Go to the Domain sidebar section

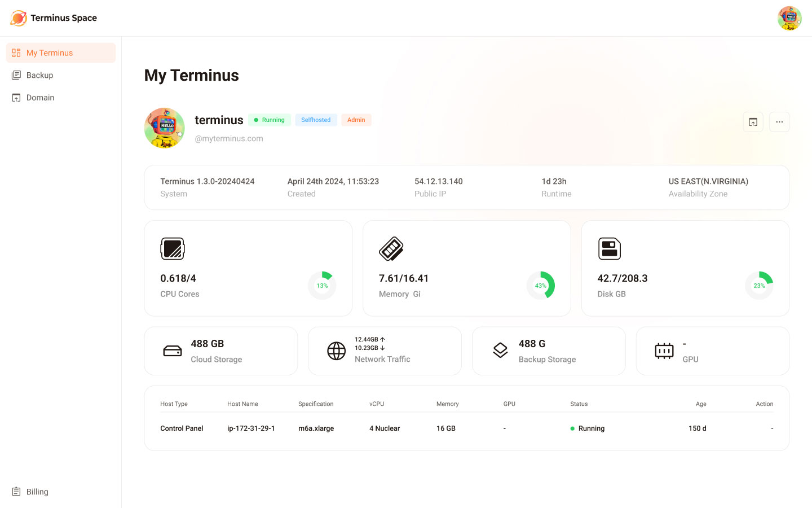(40, 98)
